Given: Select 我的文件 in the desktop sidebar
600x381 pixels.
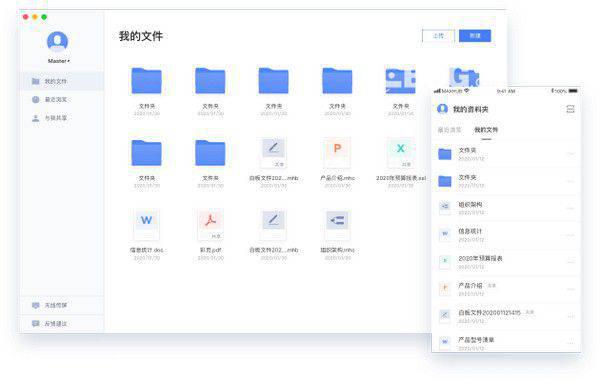Looking at the screenshot, I should click(62, 81).
